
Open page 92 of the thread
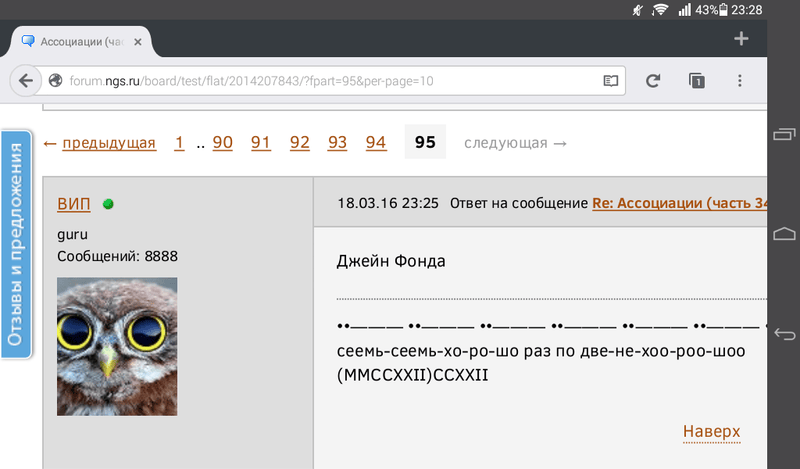tap(299, 142)
